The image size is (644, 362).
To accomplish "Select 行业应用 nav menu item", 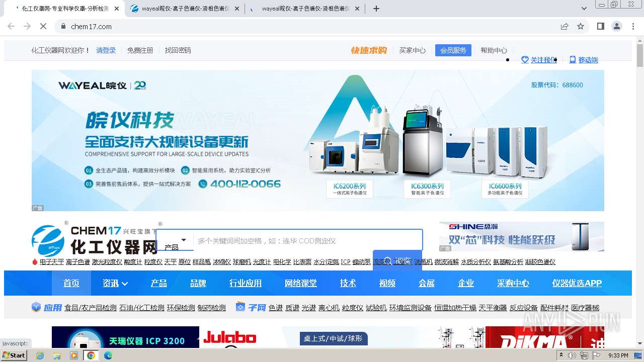I will tap(246, 283).
